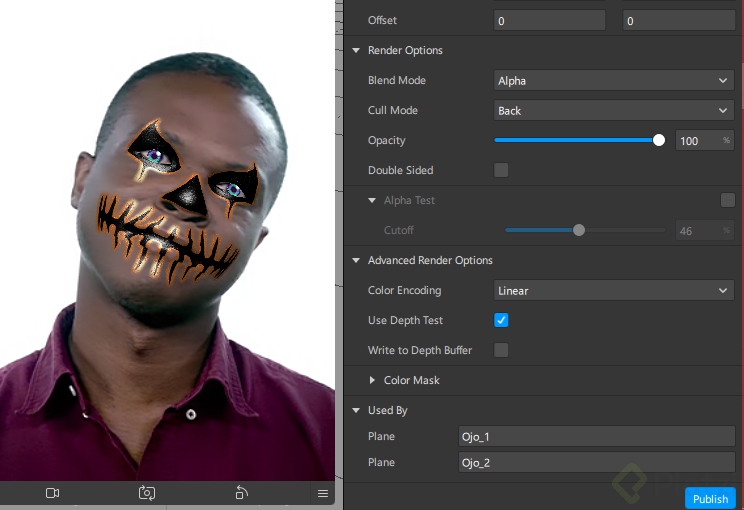This screenshot has height=510, width=744.
Task: Enable the Double Sided checkbox
Action: tap(501, 170)
